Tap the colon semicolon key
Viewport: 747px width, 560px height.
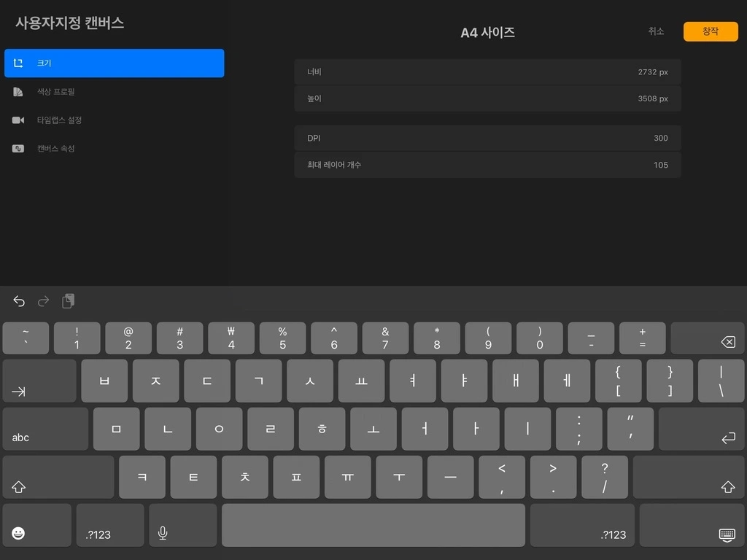point(579,429)
